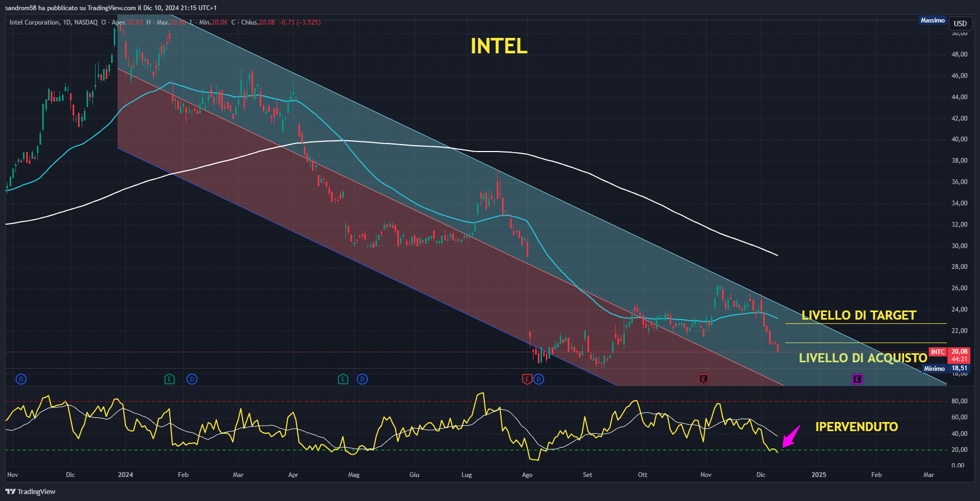Select the INTEL title text annotation
This screenshot has height=501, width=980.
[499, 46]
